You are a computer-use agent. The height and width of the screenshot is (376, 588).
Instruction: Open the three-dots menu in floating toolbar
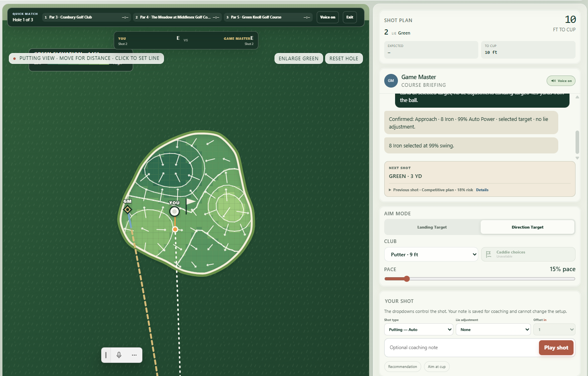134,355
